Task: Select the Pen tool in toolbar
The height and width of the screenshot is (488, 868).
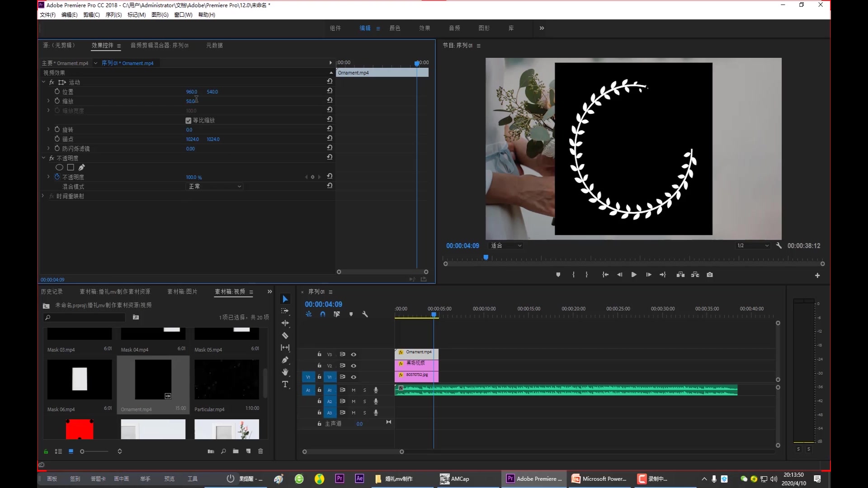Action: pyautogui.click(x=286, y=360)
